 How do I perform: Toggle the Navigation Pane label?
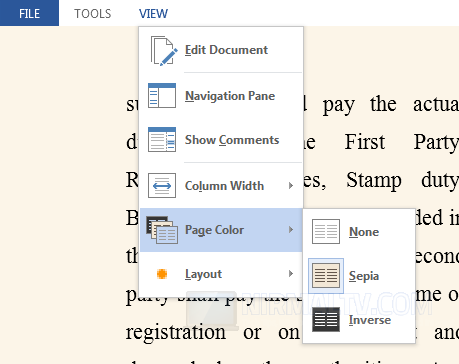click(230, 96)
